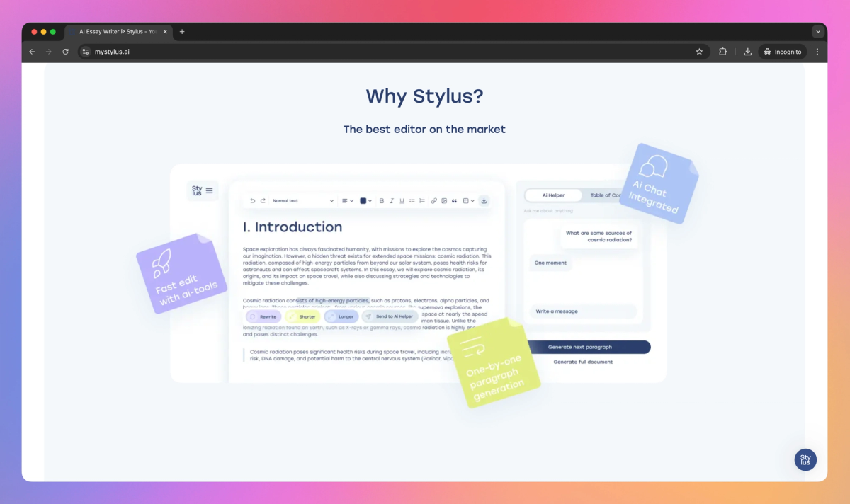Click the undo icon in editor toolbar
The image size is (850, 504).
(253, 201)
